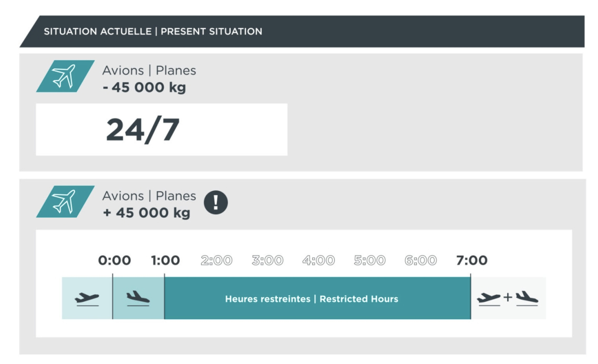Select the 4:00 outlined time marker
The height and width of the screenshot is (364, 598).
[x=319, y=260]
